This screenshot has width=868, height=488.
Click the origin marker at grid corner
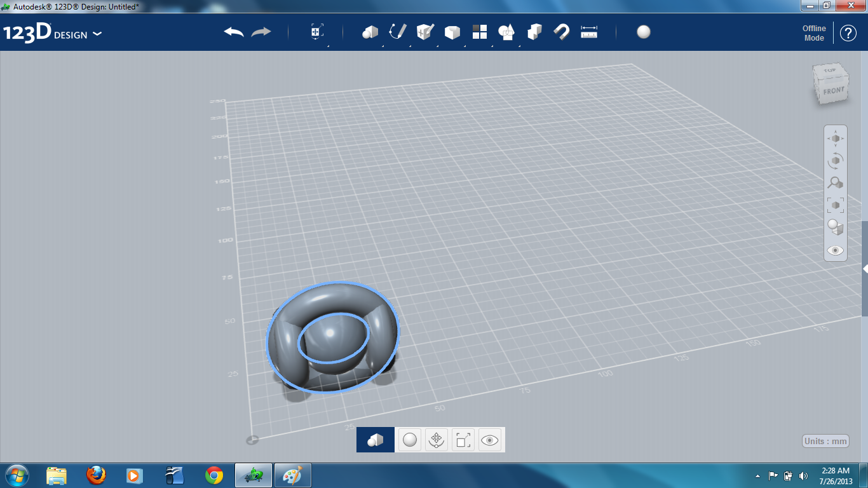(x=252, y=440)
